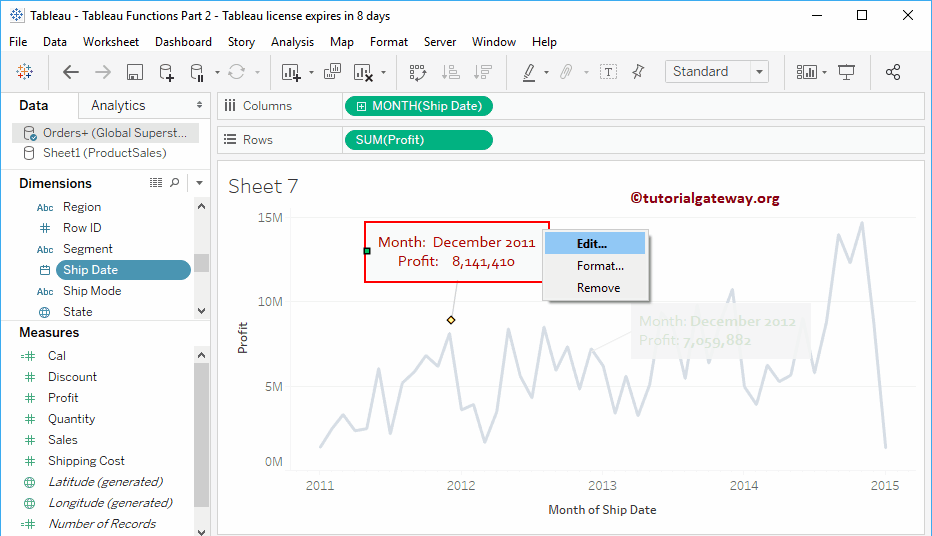Click the Presentation Mode icon
The image size is (932, 536).
click(846, 72)
